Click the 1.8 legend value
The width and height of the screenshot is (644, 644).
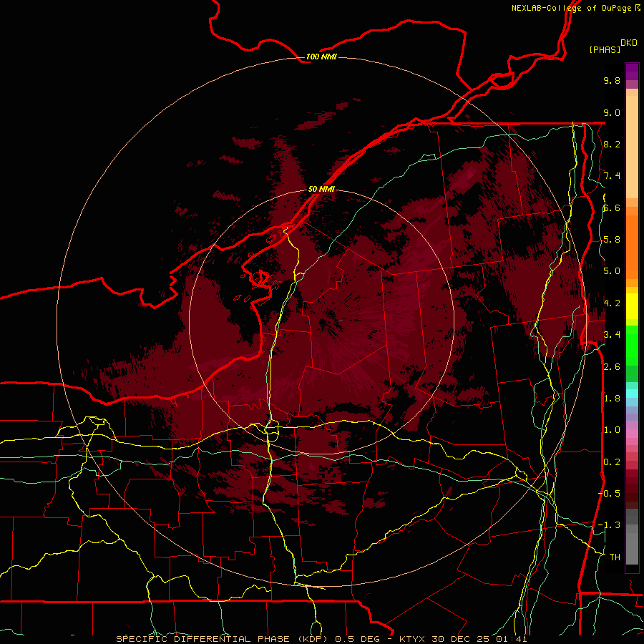point(612,399)
